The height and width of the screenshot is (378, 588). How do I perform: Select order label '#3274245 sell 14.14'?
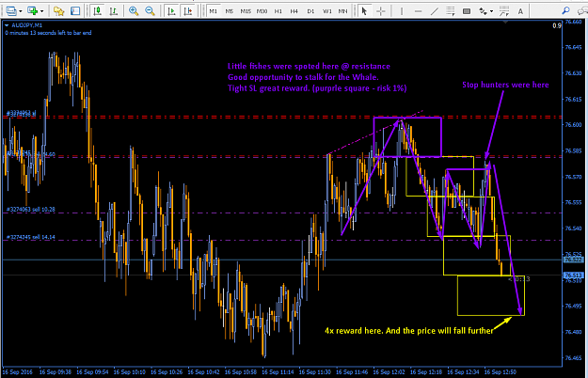coord(31,237)
